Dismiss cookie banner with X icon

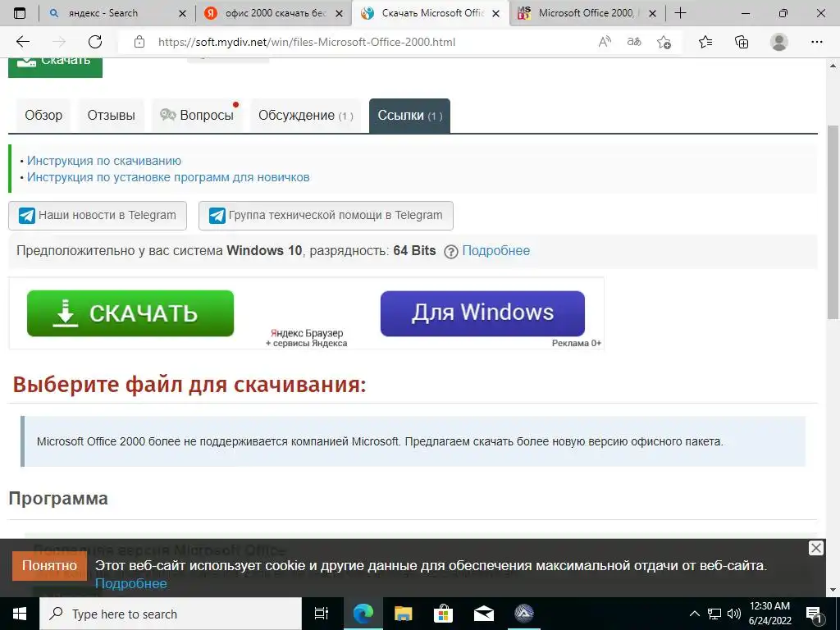pyautogui.click(x=816, y=548)
